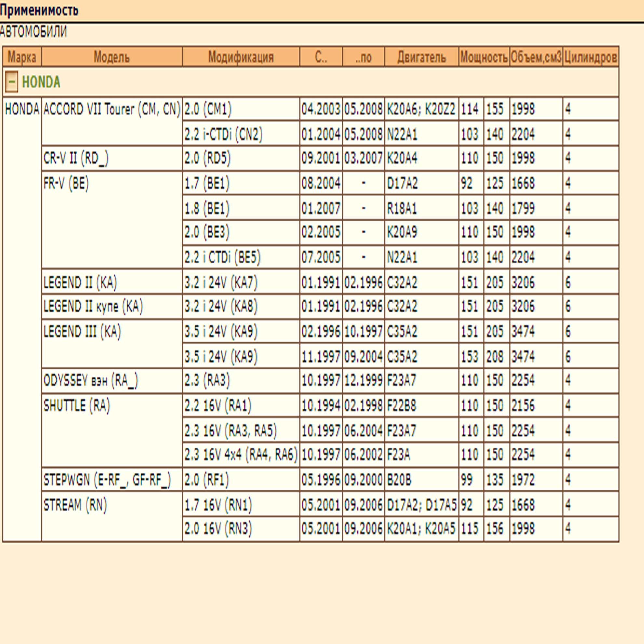Select the Модель column header

coord(112,57)
